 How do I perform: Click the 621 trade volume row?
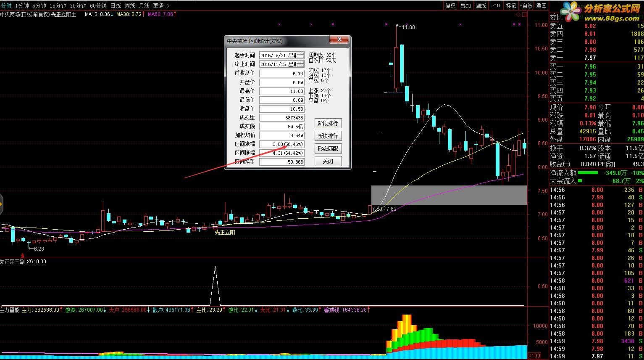pos(597,281)
